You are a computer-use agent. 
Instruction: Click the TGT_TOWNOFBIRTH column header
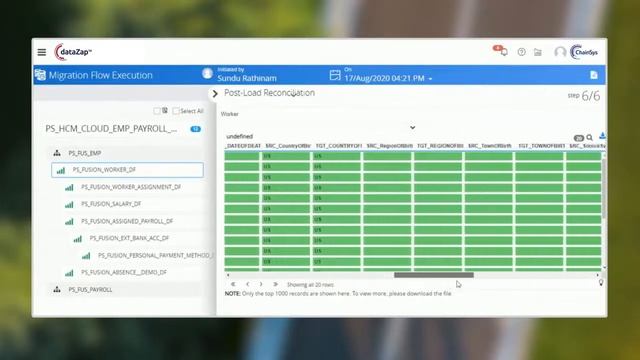click(x=542, y=146)
